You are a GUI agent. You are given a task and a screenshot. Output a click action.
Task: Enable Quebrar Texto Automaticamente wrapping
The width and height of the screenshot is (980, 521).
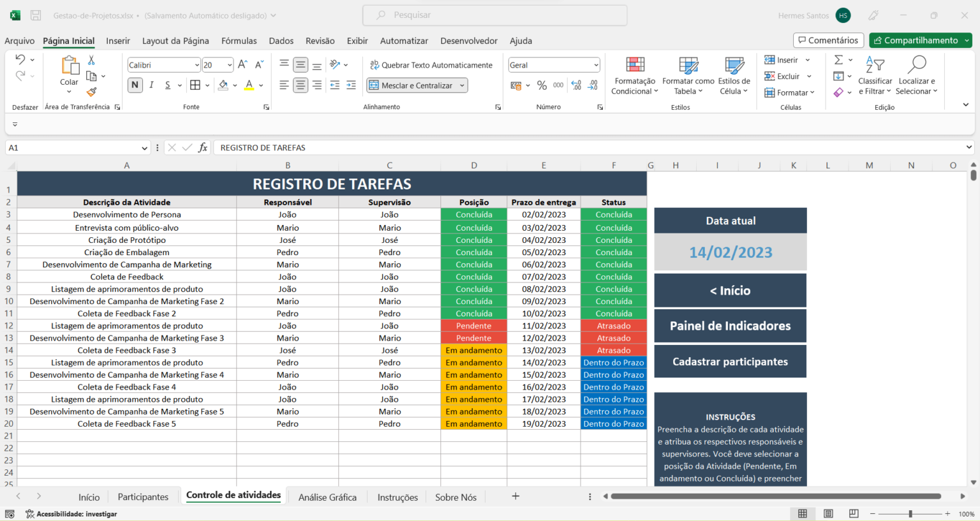[431, 65]
